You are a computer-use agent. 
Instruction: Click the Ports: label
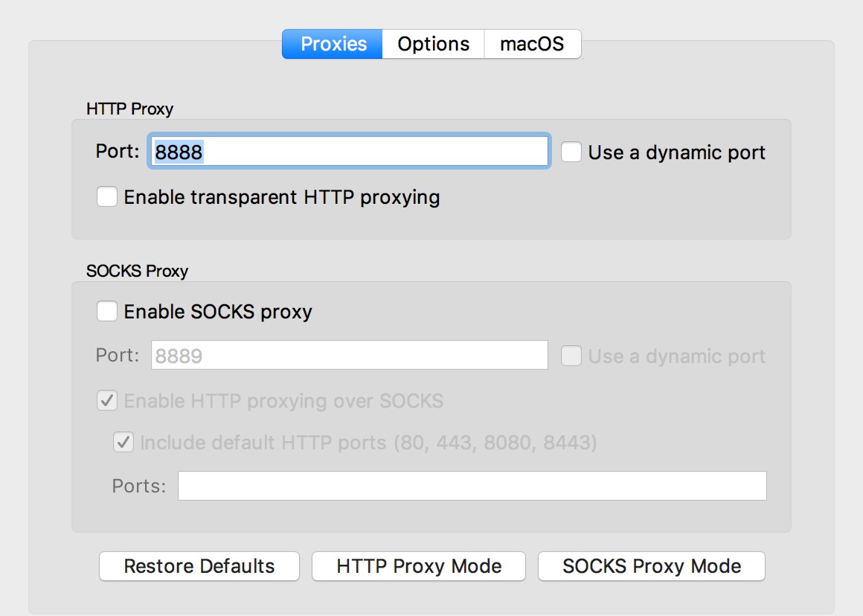coord(138,486)
